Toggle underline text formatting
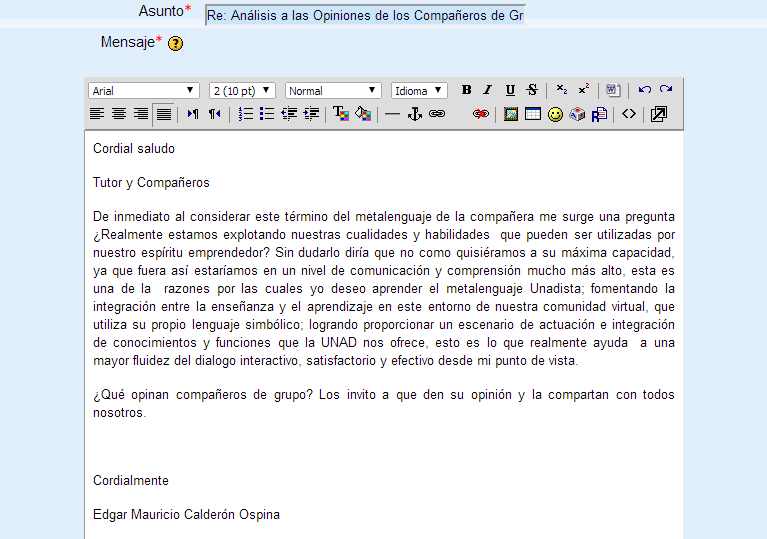The width and height of the screenshot is (767, 539). tap(510, 90)
